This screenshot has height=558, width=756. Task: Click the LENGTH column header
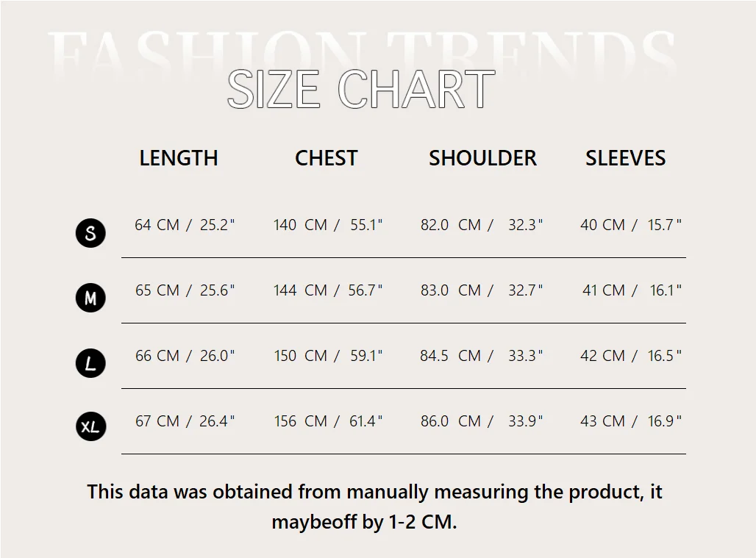tap(179, 158)
